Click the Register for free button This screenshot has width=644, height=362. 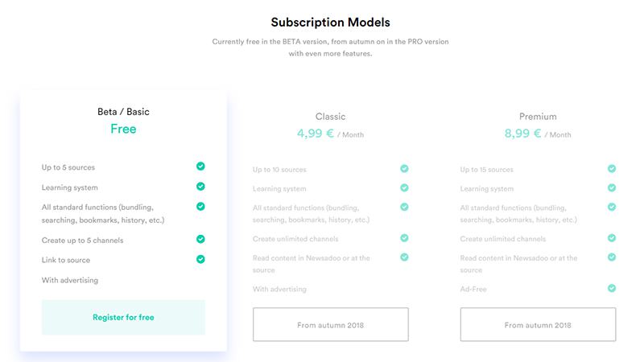coord(123,317)
